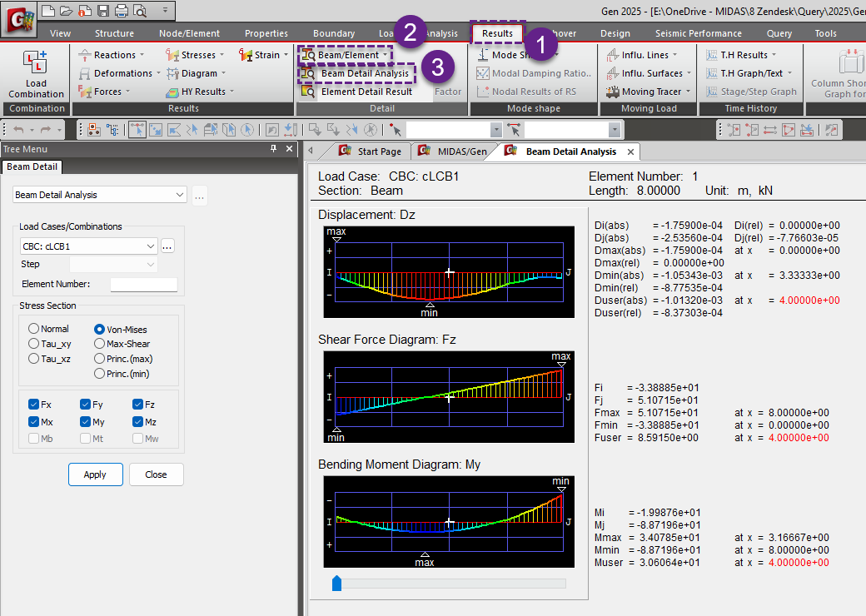
Task: Click the Nodal Results of RS icon
Action: (x=483, y=92)
